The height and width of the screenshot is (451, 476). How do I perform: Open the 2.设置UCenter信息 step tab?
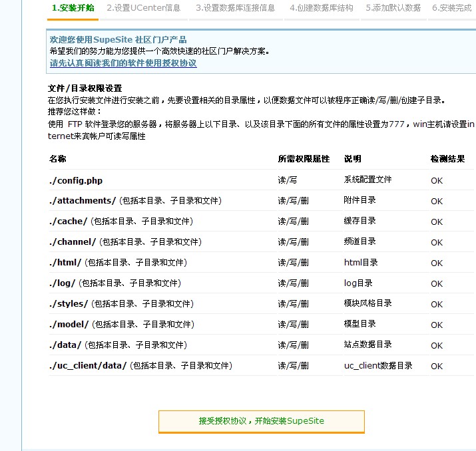[144, 7]
